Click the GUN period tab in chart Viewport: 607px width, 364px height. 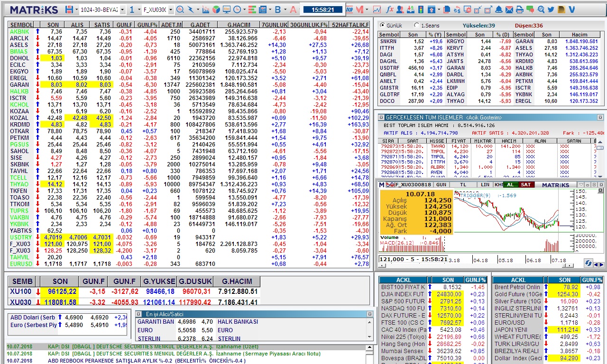point(441,184)
